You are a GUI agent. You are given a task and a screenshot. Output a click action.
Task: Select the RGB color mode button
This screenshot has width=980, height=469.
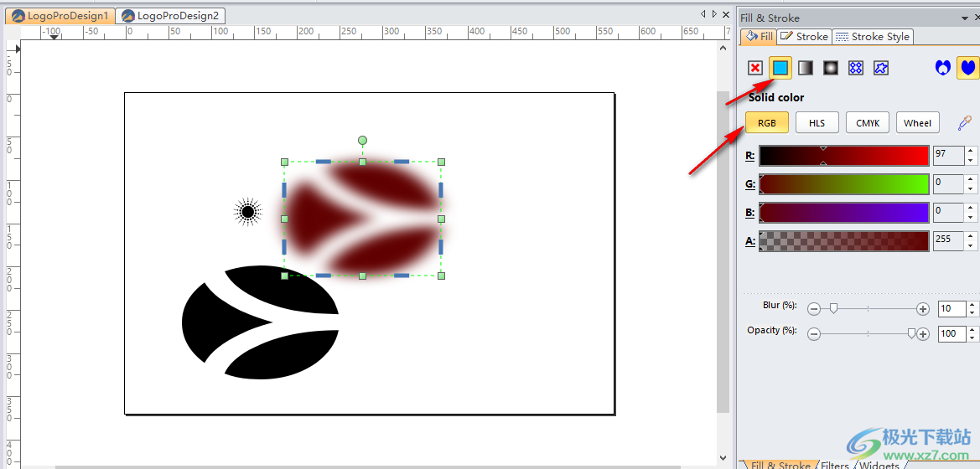point(767,123)
